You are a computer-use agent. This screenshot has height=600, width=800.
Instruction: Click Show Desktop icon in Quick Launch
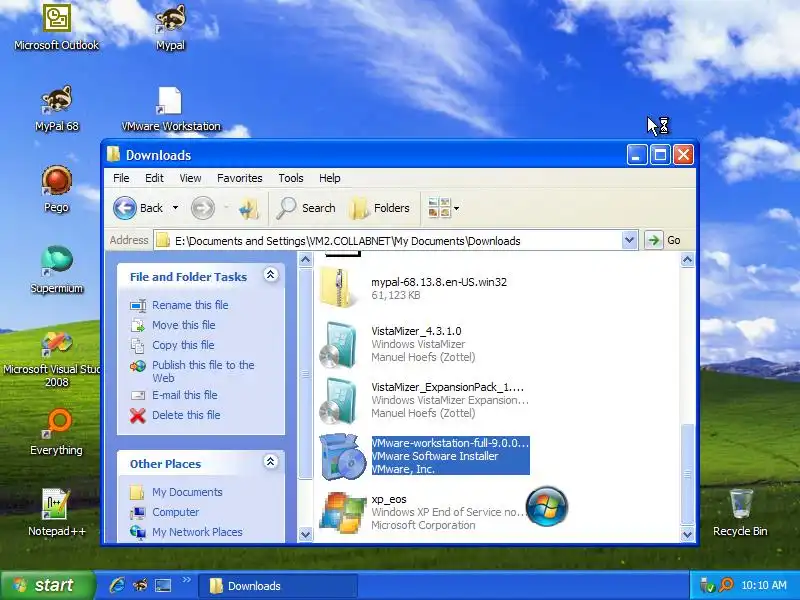tap(163, 585)
